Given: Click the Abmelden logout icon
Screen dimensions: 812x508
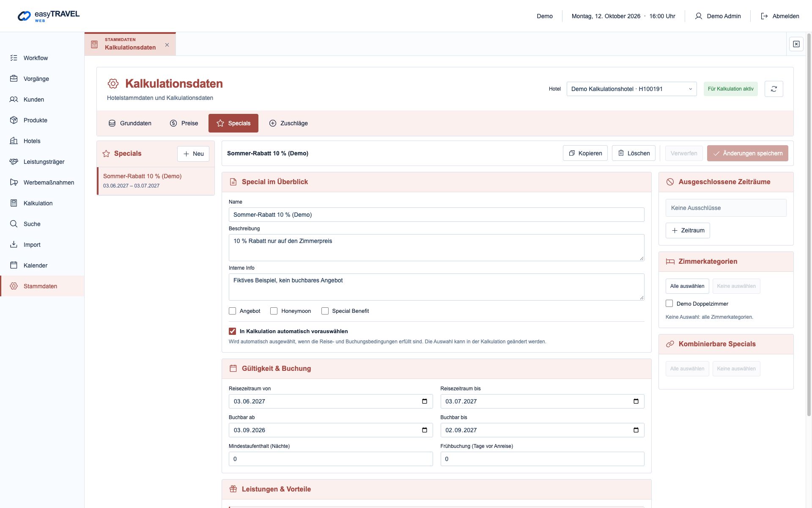Looking at the screenshot, I should click(x=764, y=16).
